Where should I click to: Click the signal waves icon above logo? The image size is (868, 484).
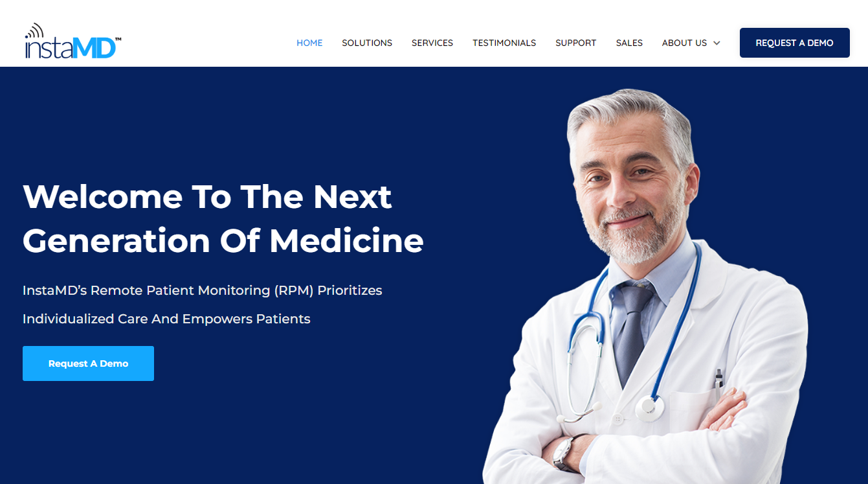coord(34,30)
